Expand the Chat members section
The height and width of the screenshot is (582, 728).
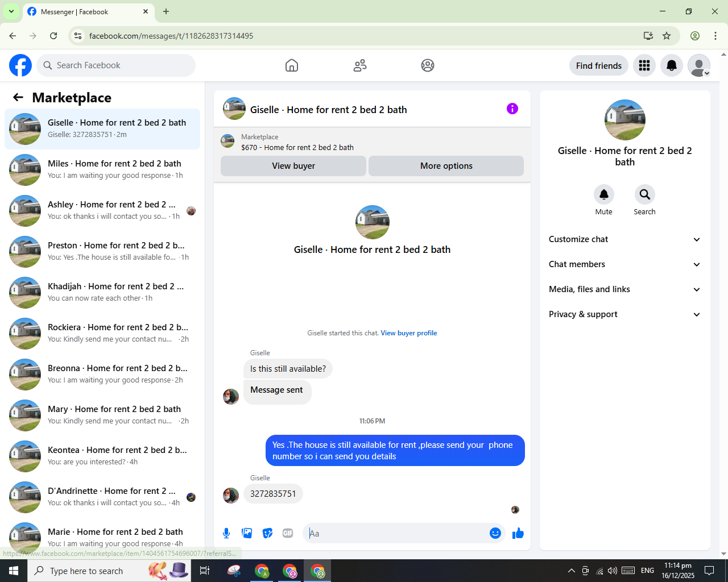(x=625, y=264)
